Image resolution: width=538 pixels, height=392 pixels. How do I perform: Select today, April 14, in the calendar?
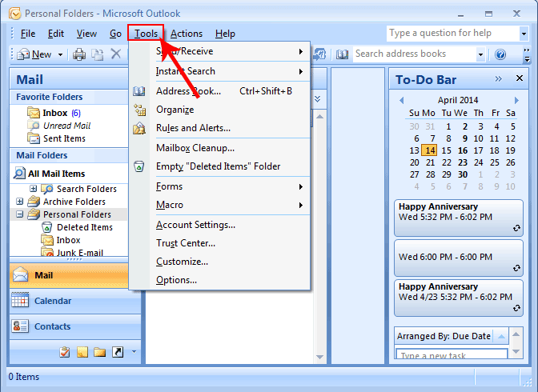[x=430, y=150]
